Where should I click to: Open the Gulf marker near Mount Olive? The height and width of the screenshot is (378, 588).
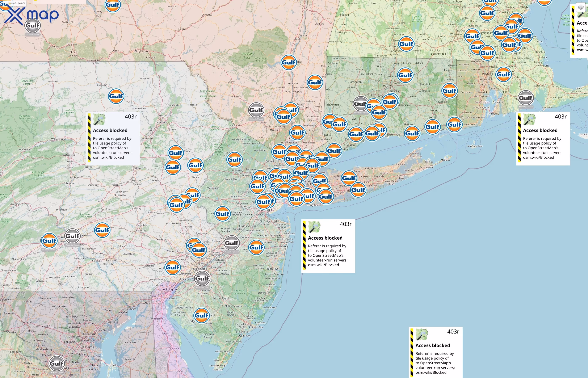click(x=257, y=186)
